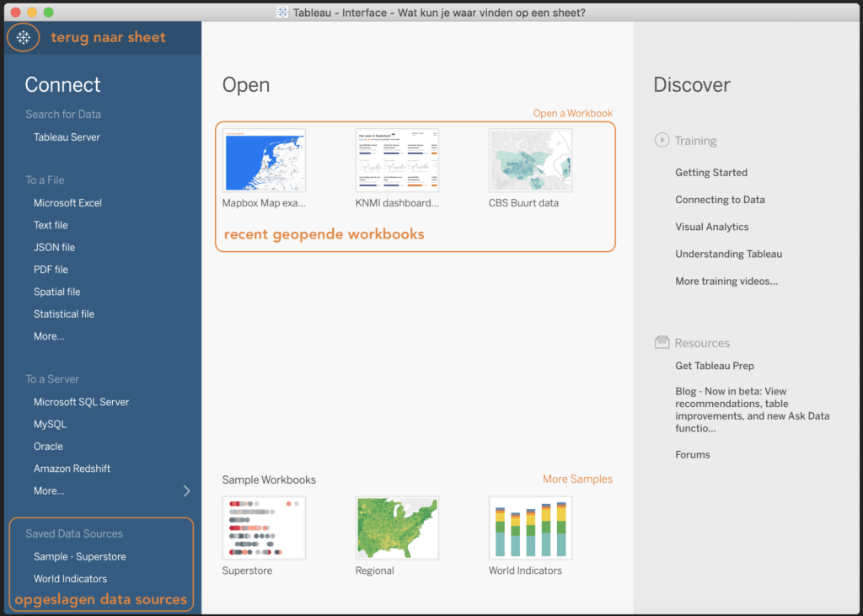Open the Mapbox Map example workbook thumbnail
This screenshot has height=616, width=863.
pyautogui.click(x=264, y=160)
